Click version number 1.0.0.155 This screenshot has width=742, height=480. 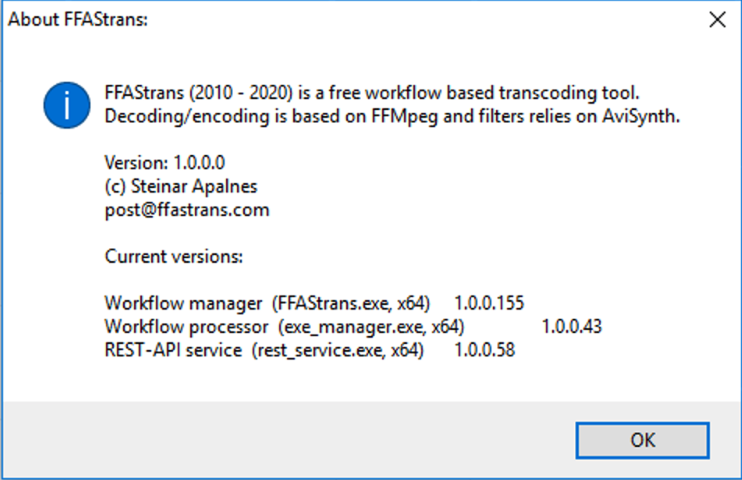(x=489, y=303)
